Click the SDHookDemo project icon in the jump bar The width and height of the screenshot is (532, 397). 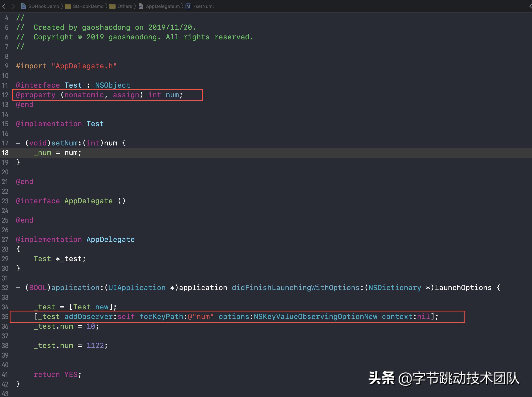pyautogui.click(x=23, y=6)
